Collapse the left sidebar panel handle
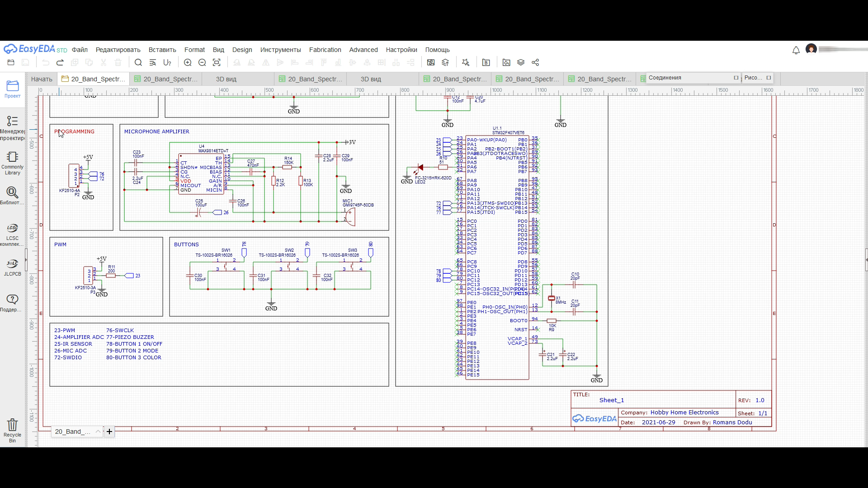Image resolution: width=868 pixels, height=488 pixels. click(26, 260)
